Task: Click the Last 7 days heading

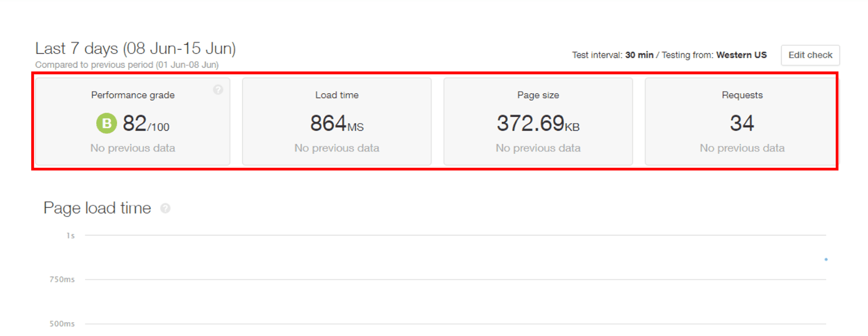Action: tap(135, 49)
